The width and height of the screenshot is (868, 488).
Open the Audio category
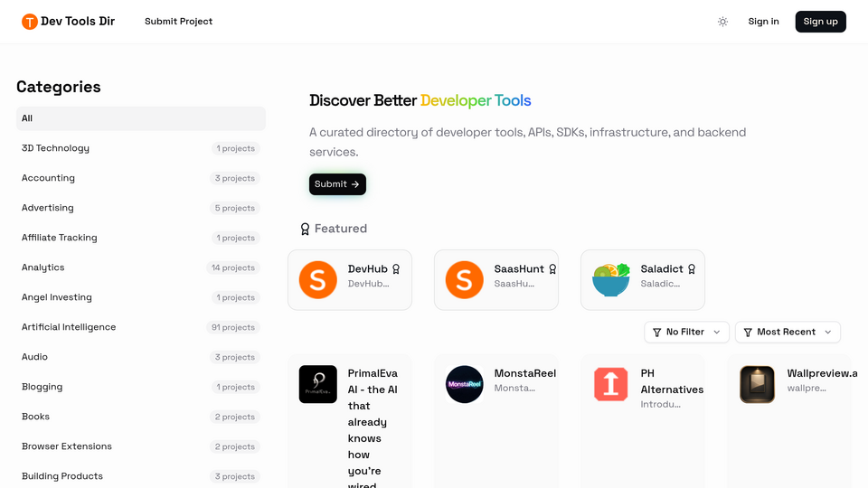141,358
